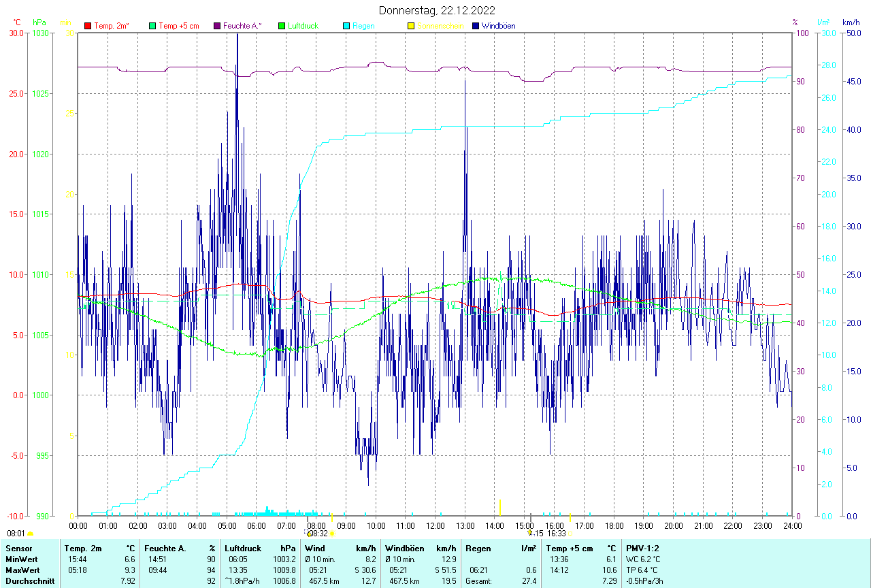Click the PMV-1:2 column header

(x=642, y=548)
